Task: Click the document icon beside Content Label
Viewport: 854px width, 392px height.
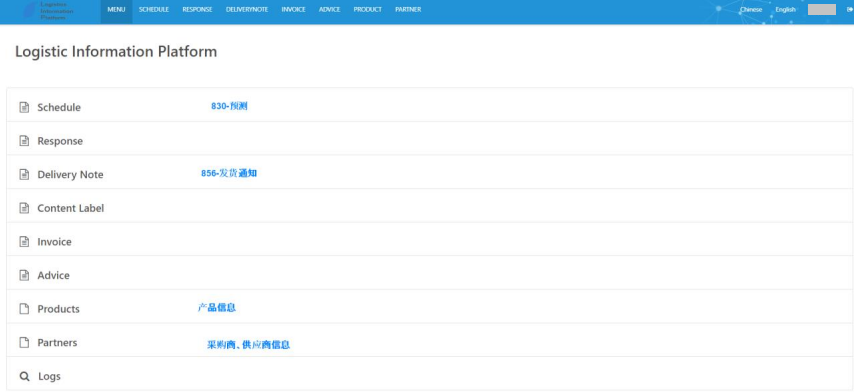Action: coord(24,208)
